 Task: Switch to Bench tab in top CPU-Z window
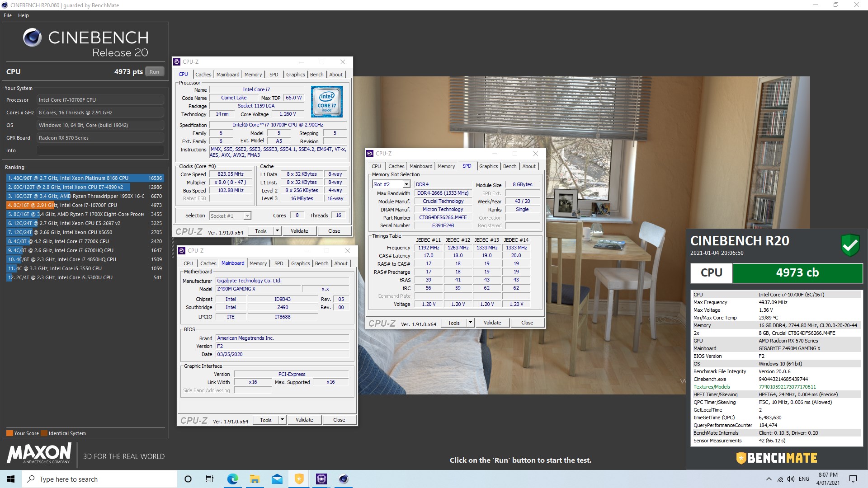pyautogui.click(x=317, y=75)
